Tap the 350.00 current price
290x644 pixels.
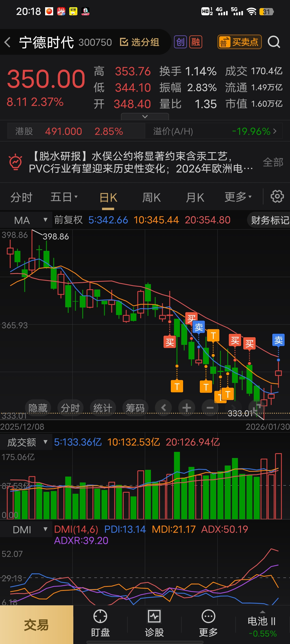pos(46,79)
